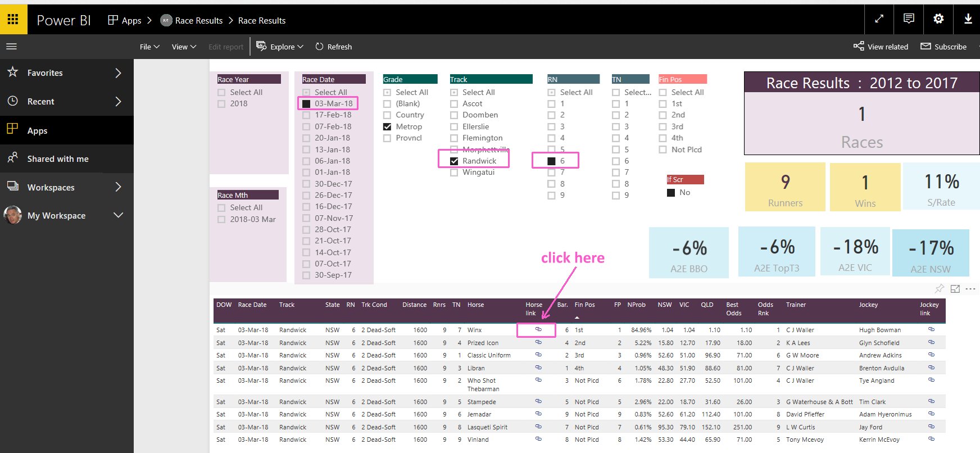Open Jockey link icon for Jay Ford
980x453 pixels.
point(931,427)
